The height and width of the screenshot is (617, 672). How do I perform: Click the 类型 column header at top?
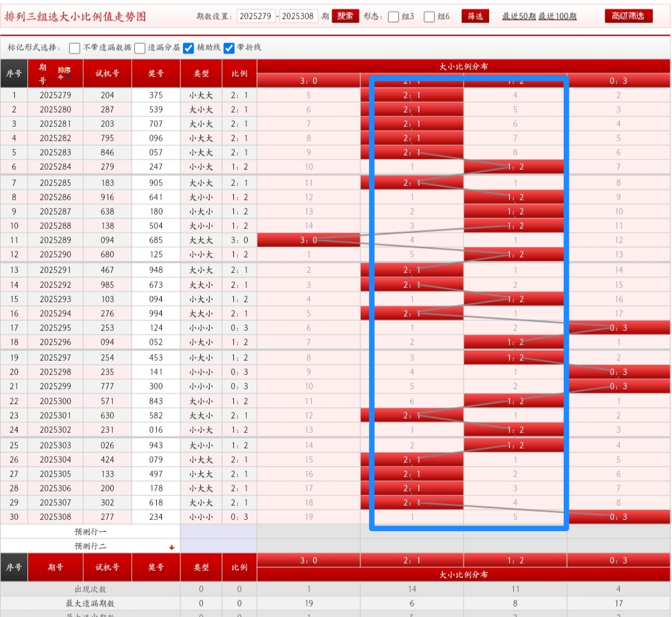(201, 73)
